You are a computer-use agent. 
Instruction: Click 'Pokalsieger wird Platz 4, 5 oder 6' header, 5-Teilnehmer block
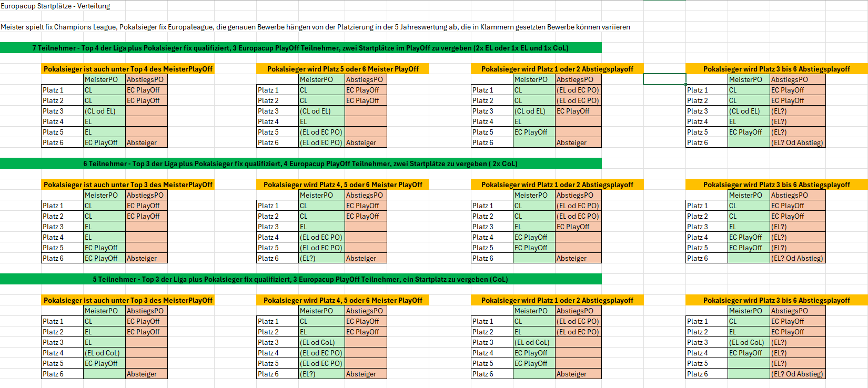pos(343,300)
